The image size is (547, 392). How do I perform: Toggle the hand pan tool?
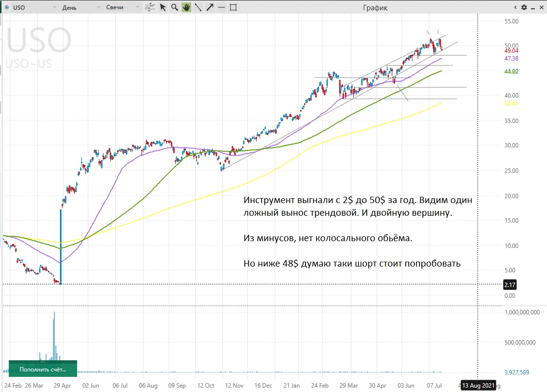click(x=186, y=7)
